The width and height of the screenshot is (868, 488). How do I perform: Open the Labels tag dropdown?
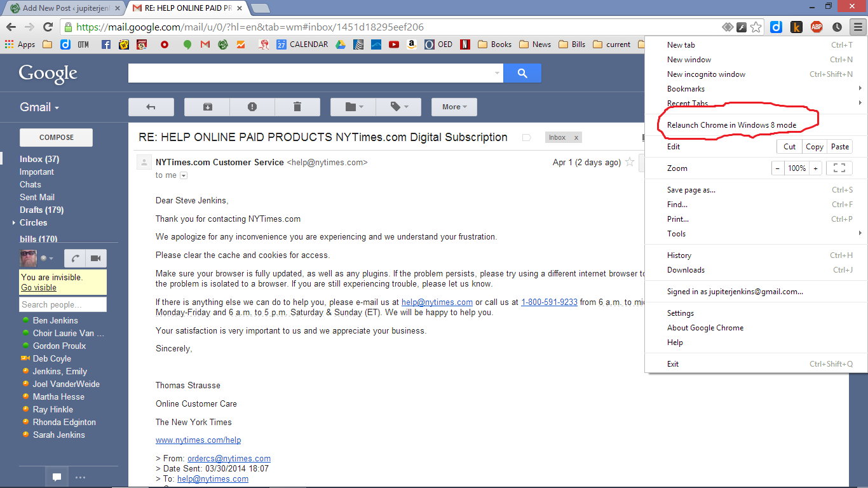tap(398, 107)
